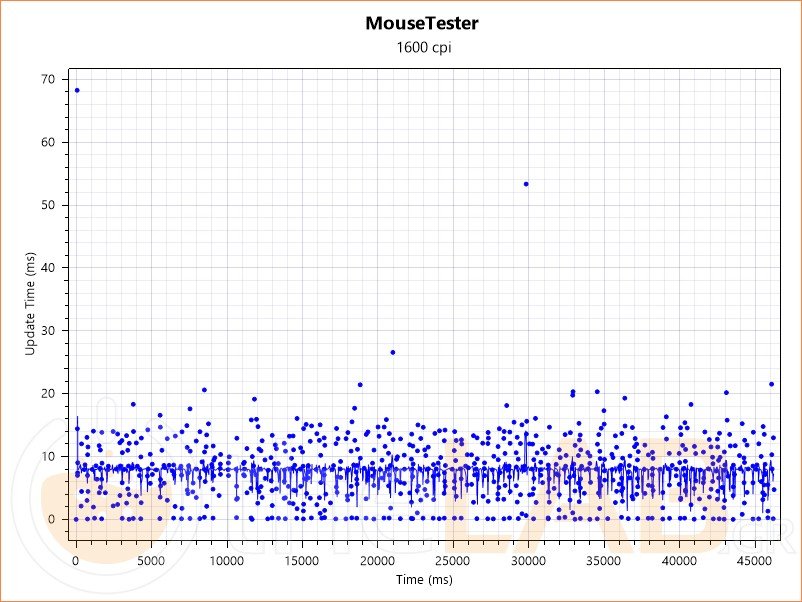Click the 45000 x-axis tick label
This screenshot has height=602, width=802.
(x=754, y=561)
